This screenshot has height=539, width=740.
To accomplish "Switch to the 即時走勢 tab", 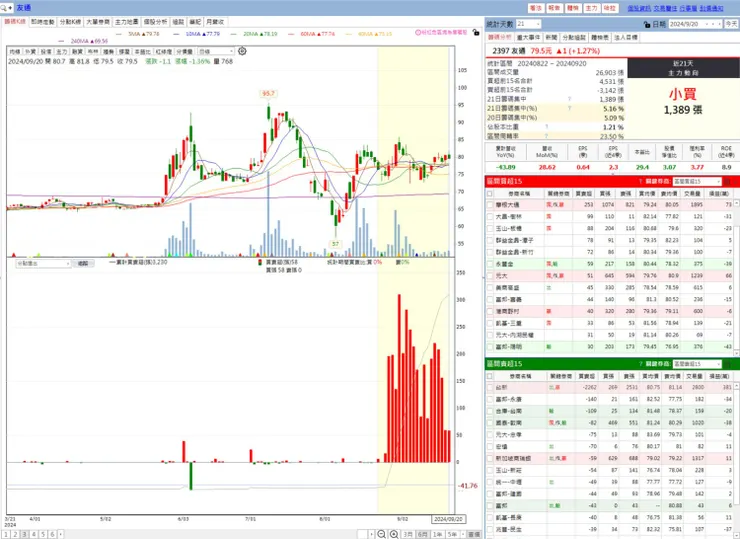I will coord(42,22).
